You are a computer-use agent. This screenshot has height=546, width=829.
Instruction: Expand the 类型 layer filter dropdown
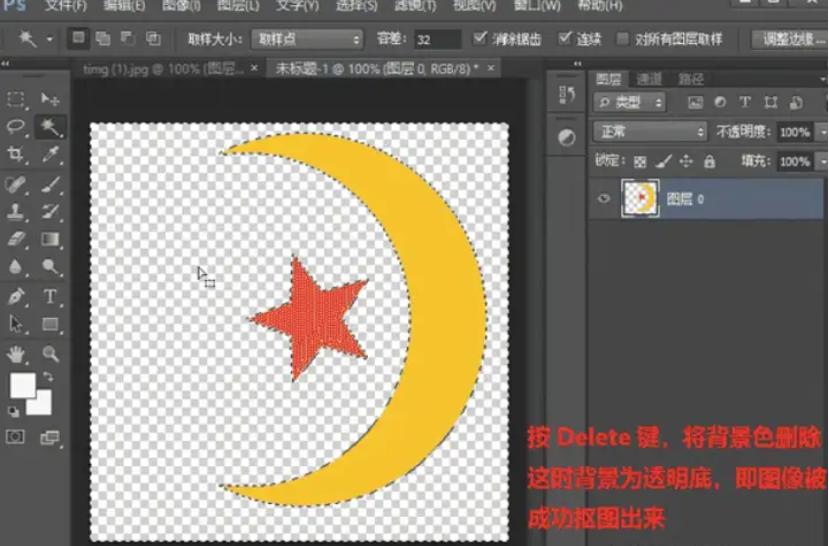pos(630,102)
